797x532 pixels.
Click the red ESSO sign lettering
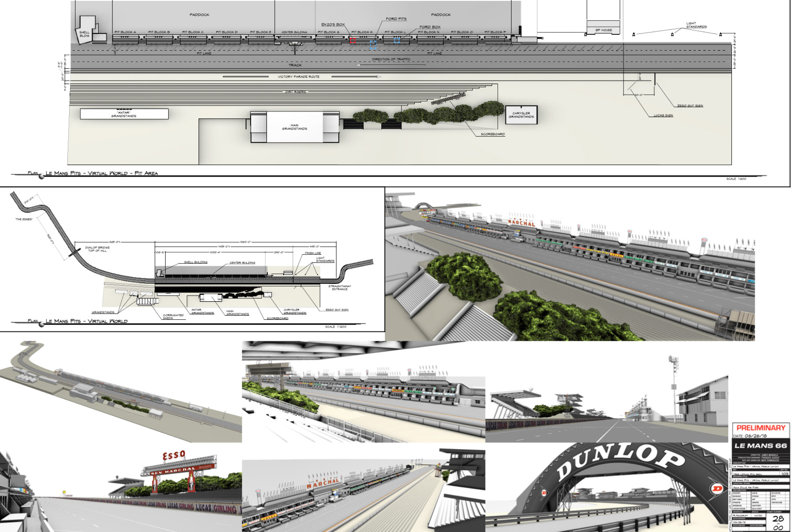[x=174, y=456]
